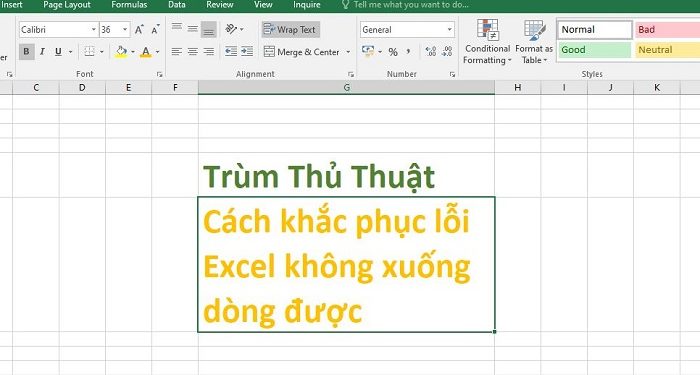The height and width of the screenshot is (375, 700).
Task: Open Number format dialog launcher
Action: [452, 75]
